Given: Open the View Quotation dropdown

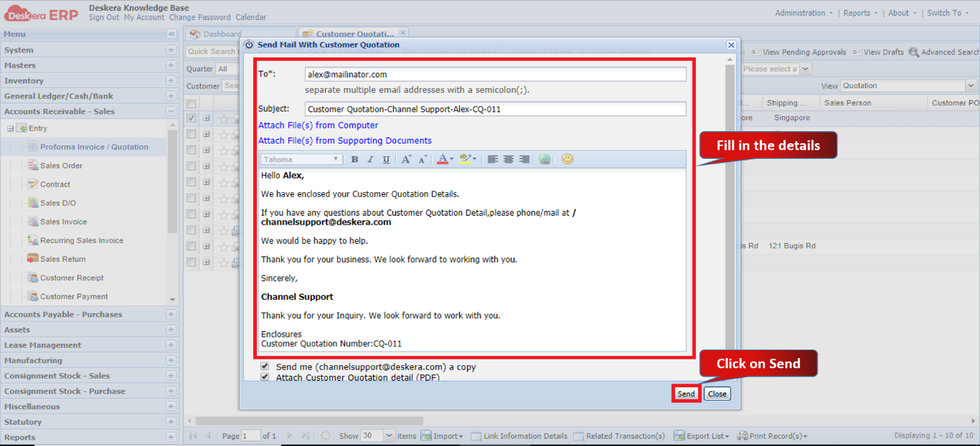Looking at the screenshot, I should click(971, 86).
